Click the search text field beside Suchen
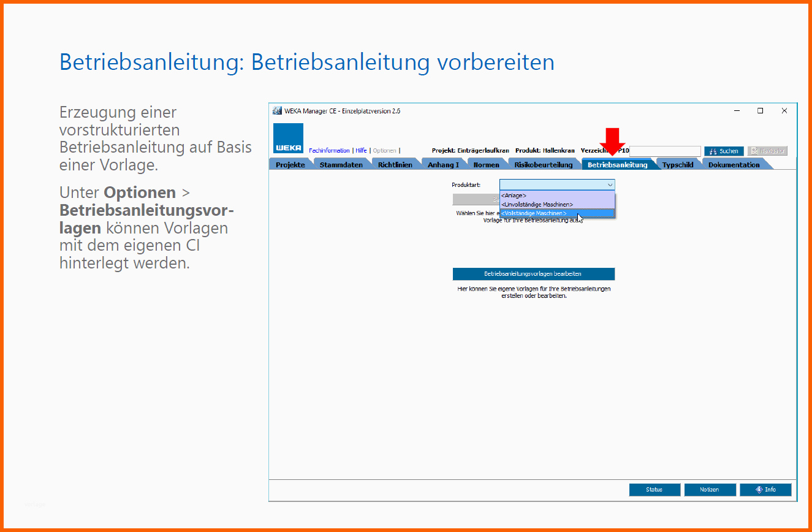This screenshot has height=532, width=812. coord(664,151)
